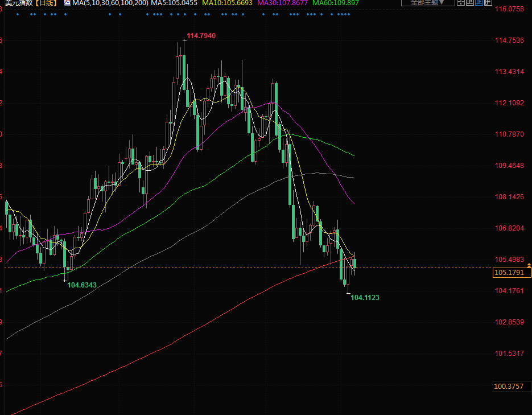Click the 116.0758 top axis price label
532x415 pixels.
coord(509,10)
